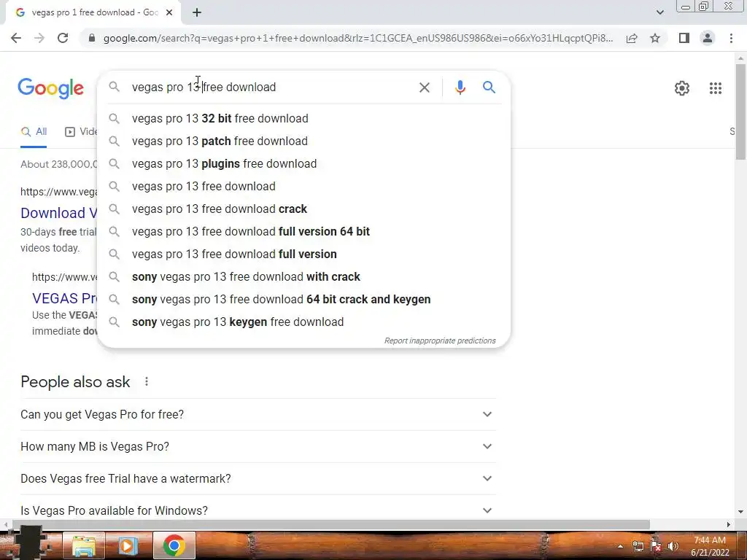Select plain 'vegas pro 13 free download' suggestion
This screenshot has height=560, width=747.
(303, 186)
